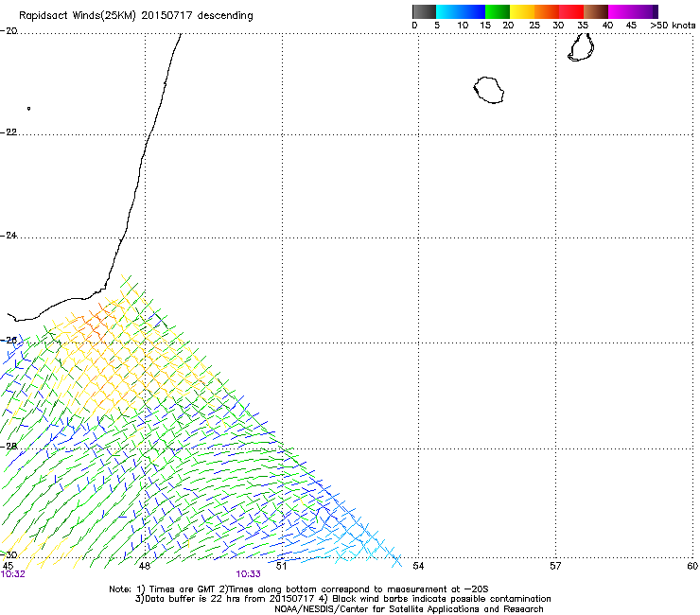Click the green 15-20 knots legend segment
The image size is (700, 615).
point(498,11)
